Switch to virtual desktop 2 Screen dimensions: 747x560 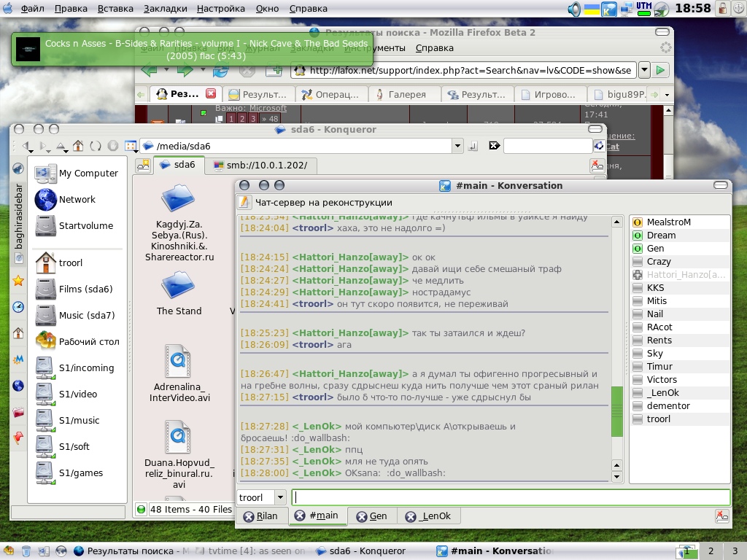point(711,551)
